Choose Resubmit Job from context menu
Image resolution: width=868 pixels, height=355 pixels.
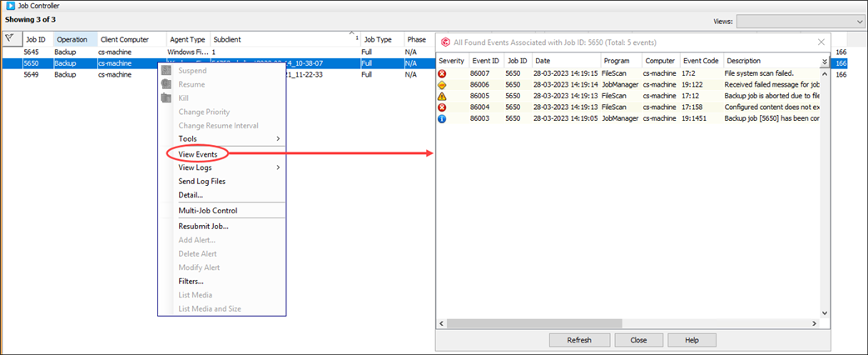pyautogui.click(x=203, y=226)
